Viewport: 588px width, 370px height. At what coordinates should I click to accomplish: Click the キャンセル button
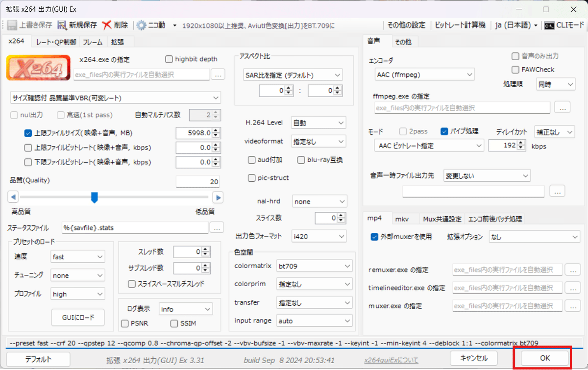[474, 358]
